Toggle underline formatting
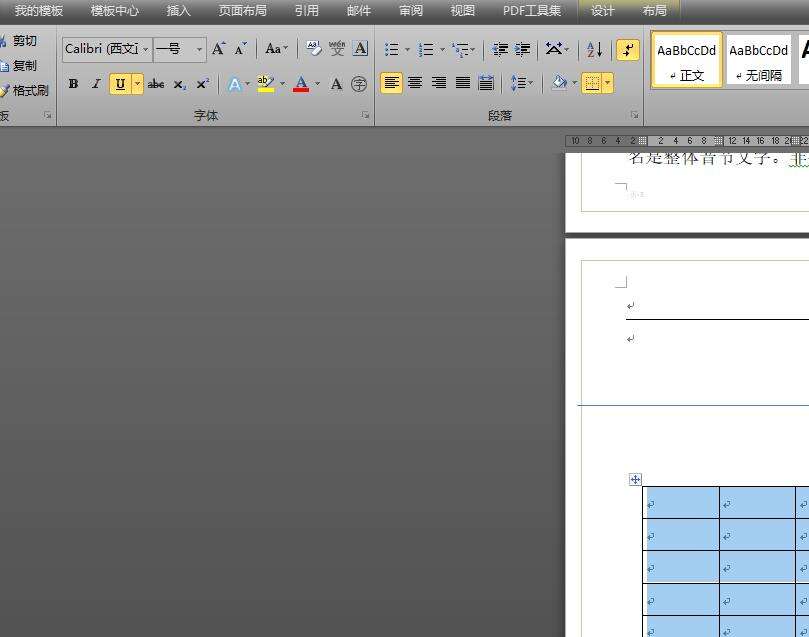The image size is (809, 637). pyautogui.click(x=120, y=84)
